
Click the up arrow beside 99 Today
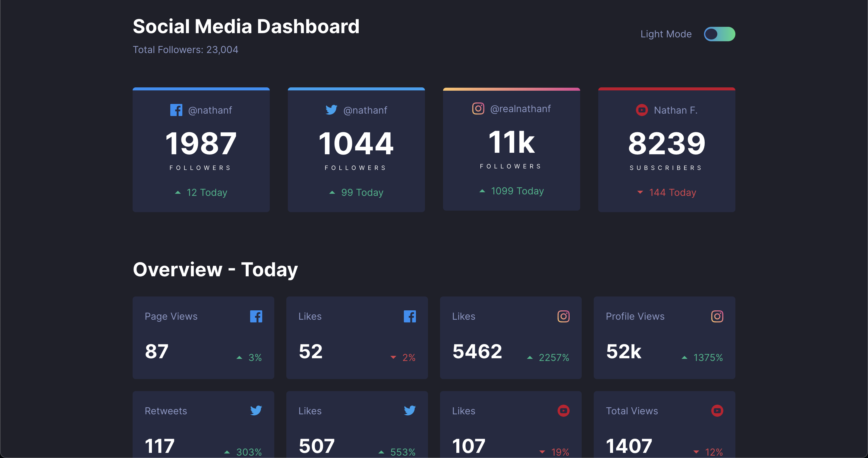[x=332, y=192]
